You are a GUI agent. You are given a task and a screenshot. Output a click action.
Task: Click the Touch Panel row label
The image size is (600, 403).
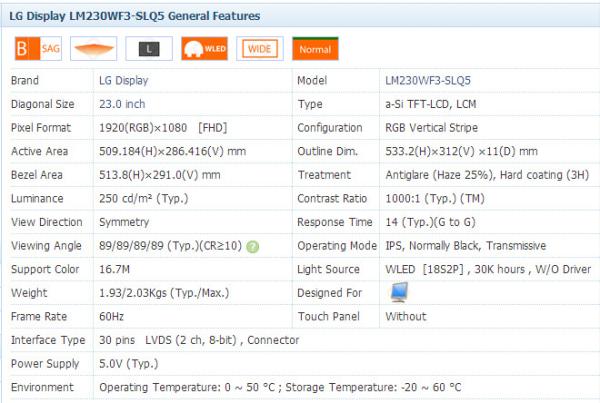[x=329, y=317]
